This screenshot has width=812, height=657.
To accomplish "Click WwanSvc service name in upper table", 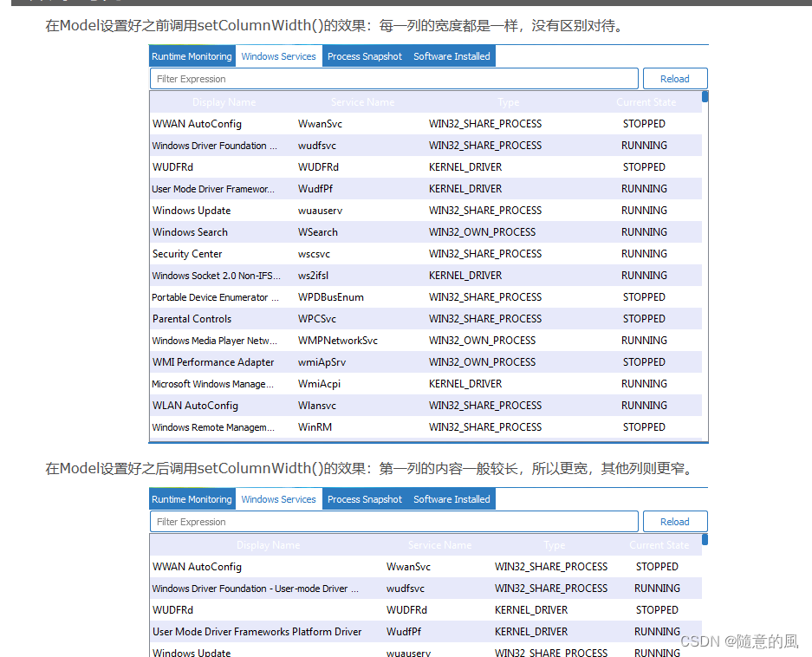I will pyautogui.click(x=320, y=124).
